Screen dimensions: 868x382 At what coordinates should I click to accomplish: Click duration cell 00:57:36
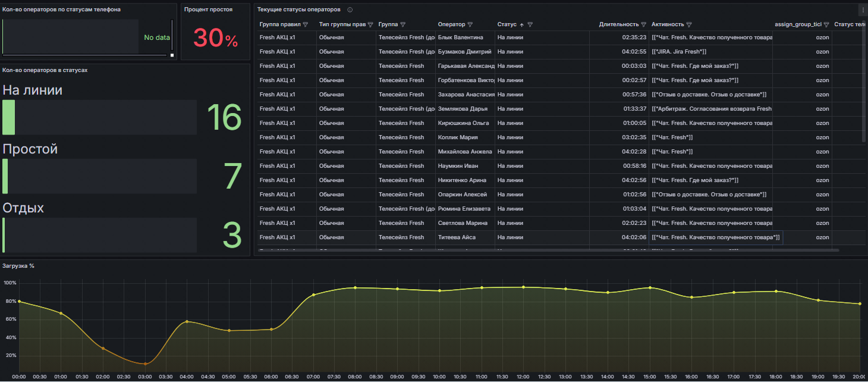(x=619, y=95)
